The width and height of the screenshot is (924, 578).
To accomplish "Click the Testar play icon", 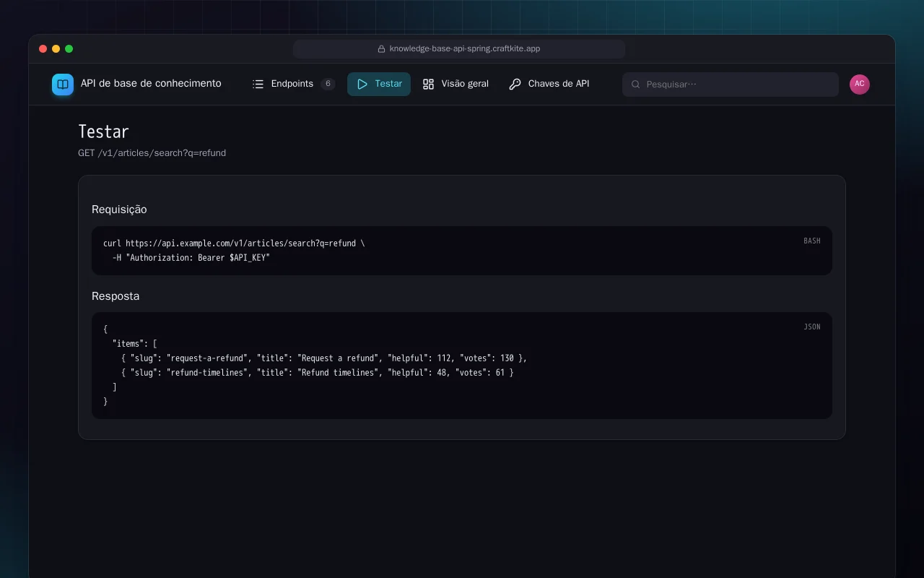I will click(362, 84).
